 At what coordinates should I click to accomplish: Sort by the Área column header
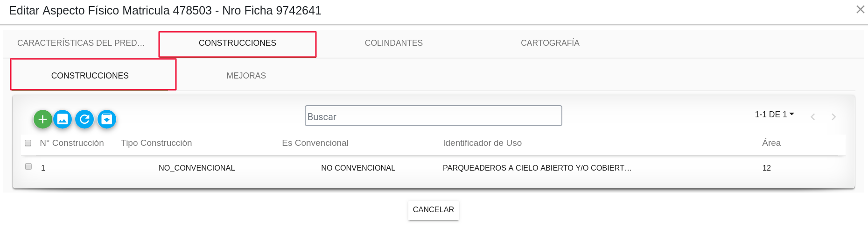click(771, 143)
